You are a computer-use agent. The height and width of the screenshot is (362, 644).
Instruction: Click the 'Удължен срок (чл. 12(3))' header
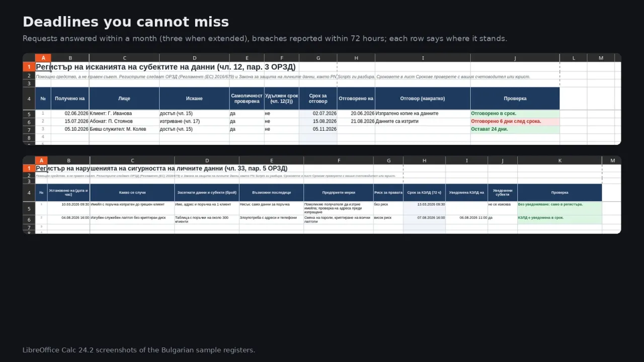click(x=282, y=99)
